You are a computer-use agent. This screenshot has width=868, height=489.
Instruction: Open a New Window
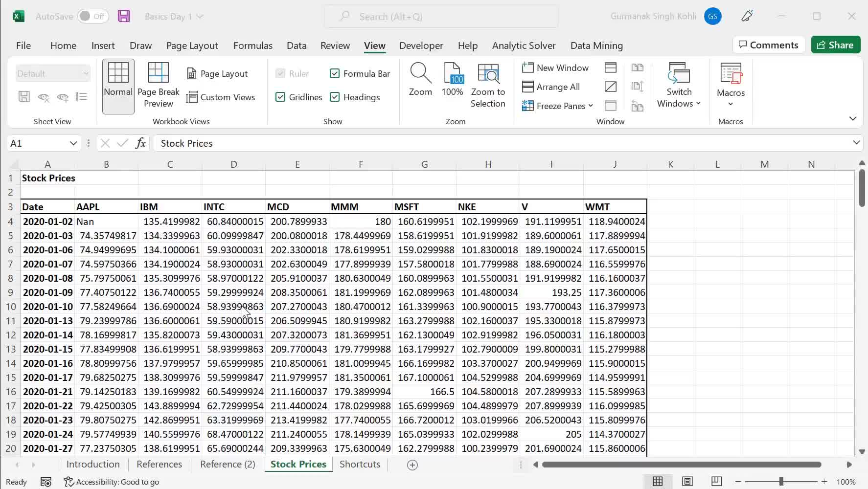click(555, 67)
